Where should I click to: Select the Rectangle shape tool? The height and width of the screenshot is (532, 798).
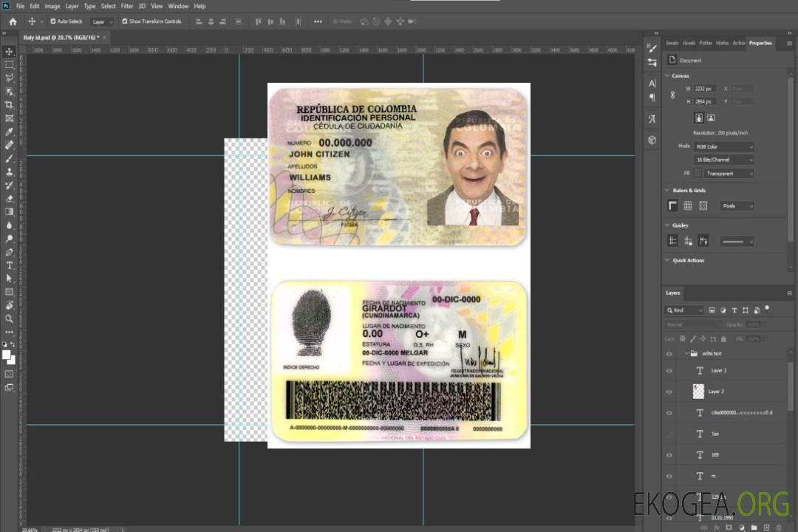[x=9, y=292]
